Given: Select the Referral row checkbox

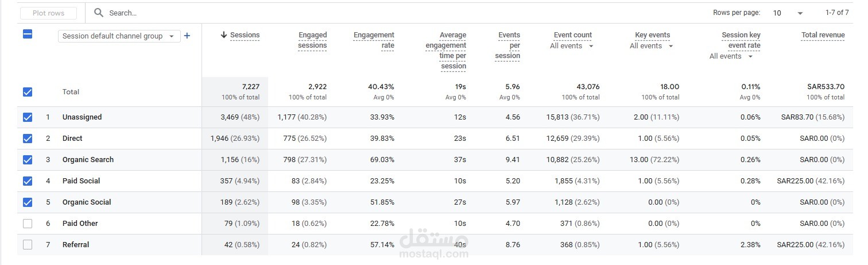Looking at the screenshot, I should pyautogui.click(x=28, y=245).
